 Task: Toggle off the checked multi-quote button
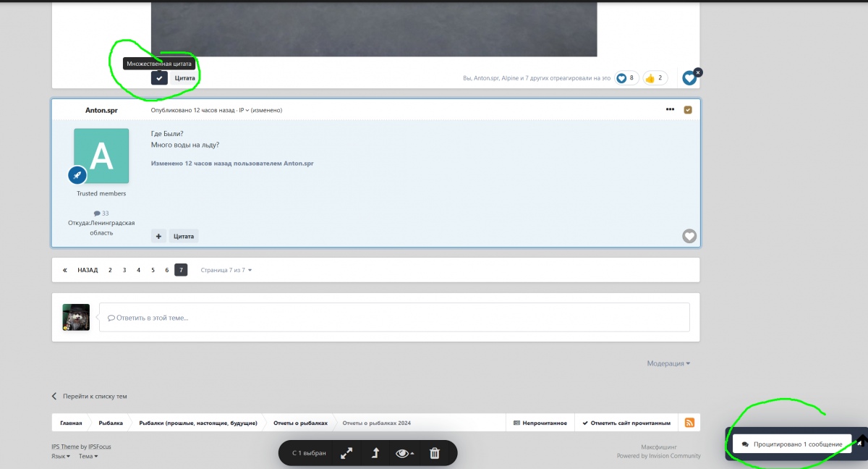pyautogui.click(x=159, y=77)
